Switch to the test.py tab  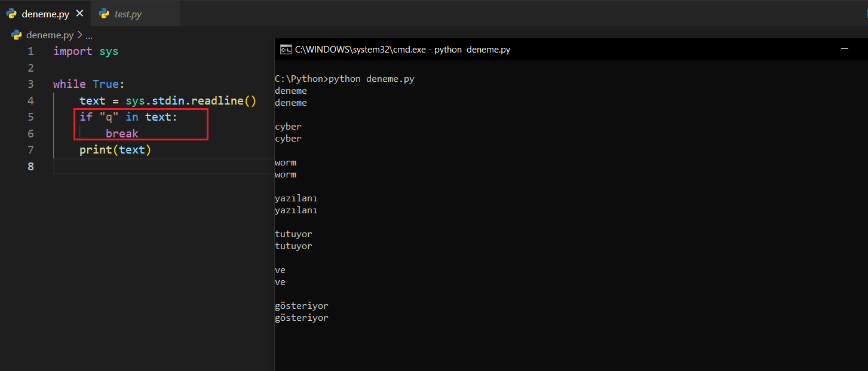pyautogui.click(x=128, y=14)
